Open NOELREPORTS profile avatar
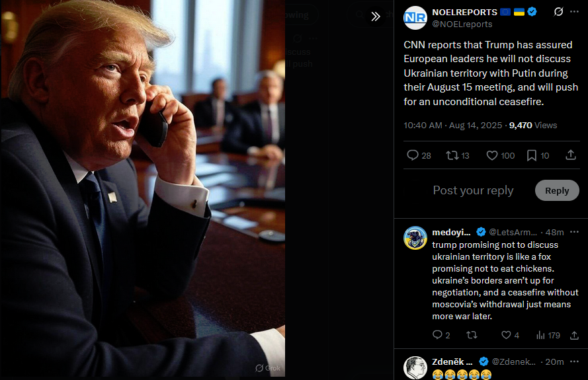Image resolution: width=588 pixels, height=380 pixels. point(415,18)
